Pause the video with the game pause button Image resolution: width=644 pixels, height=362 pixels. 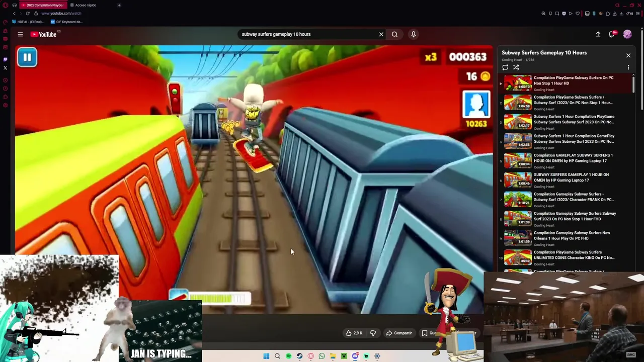(x=27, y=57)
